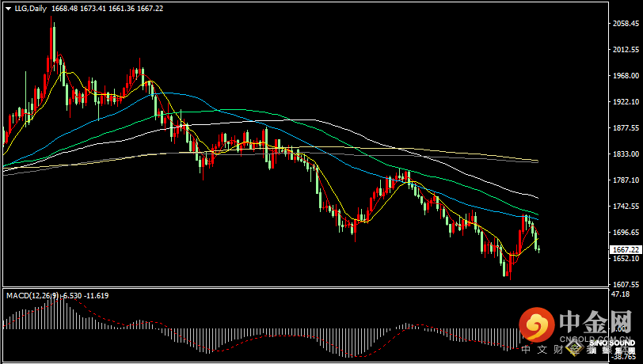Screen dimensions: 643x364
Task: Click the OHLC values in chart header
Action: pyautogui.click(x=107, y=7)
